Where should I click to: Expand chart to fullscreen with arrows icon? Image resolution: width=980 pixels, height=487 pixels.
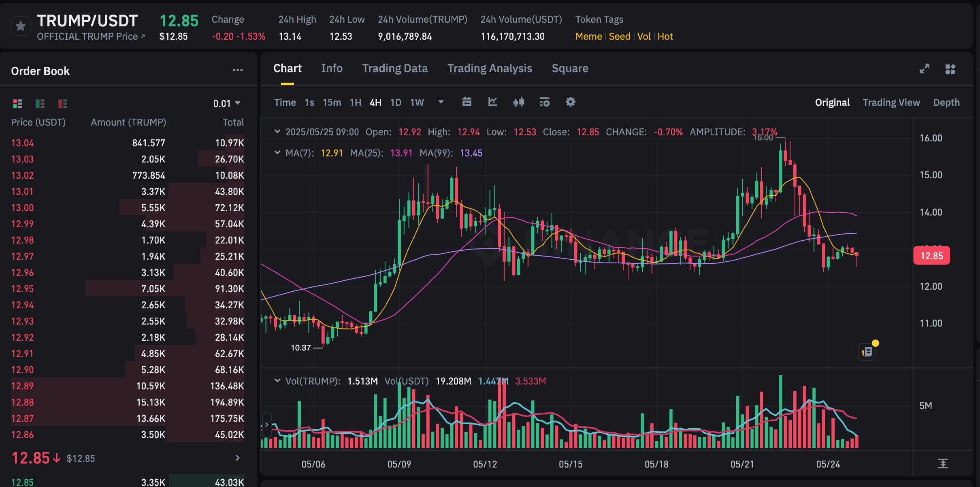[924, 69]
